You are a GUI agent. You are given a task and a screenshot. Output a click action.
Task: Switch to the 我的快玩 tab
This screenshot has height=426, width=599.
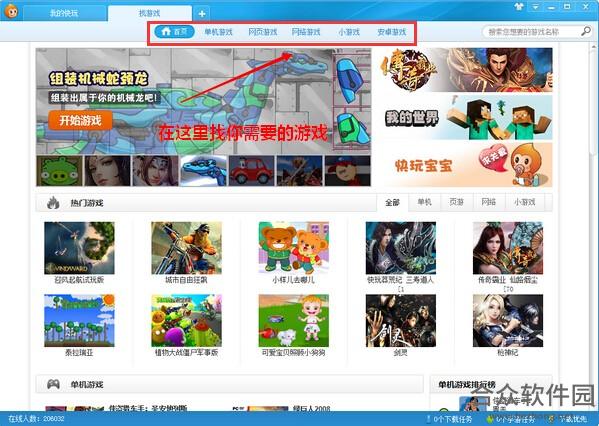pyautogui.click(x=64, y=13)
